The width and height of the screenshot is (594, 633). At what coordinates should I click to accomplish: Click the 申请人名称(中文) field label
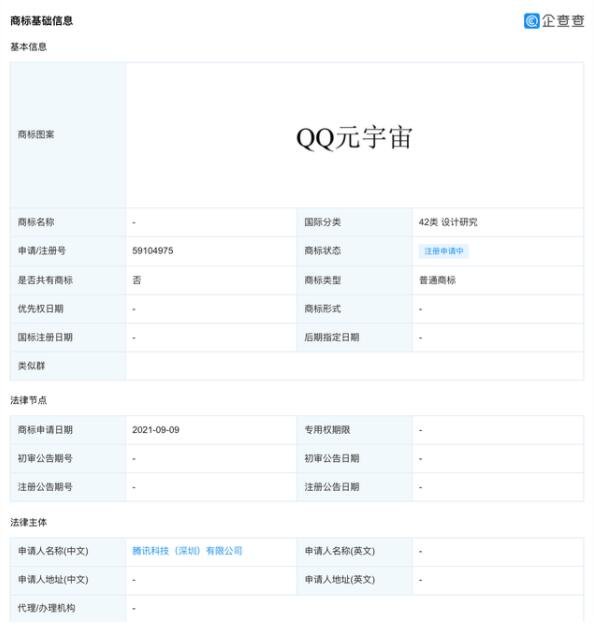(x=53, y=551)
